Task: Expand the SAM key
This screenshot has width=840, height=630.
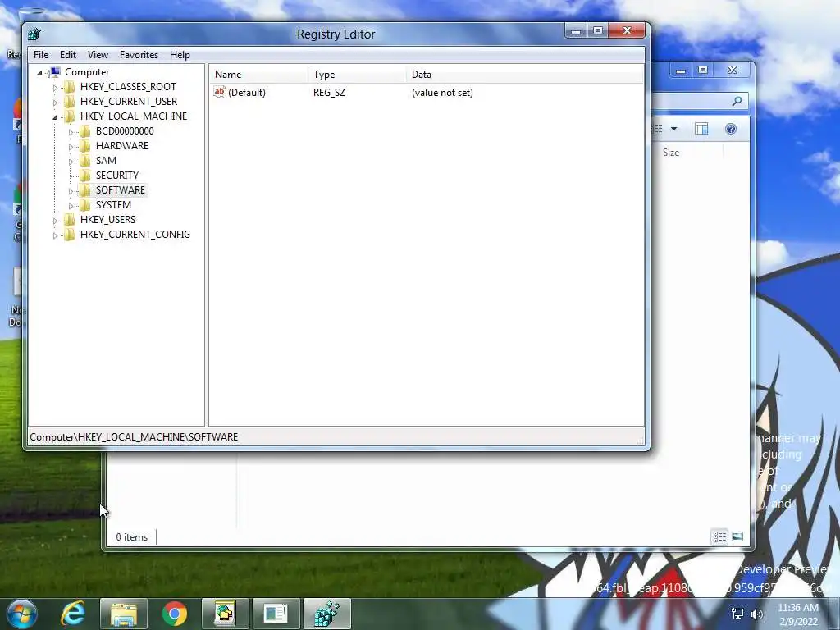Action: [71, 162]
